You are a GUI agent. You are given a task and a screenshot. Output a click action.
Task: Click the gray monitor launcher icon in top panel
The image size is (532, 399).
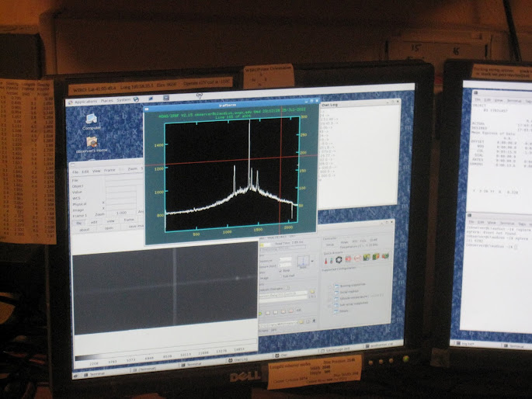click(166, 98)
